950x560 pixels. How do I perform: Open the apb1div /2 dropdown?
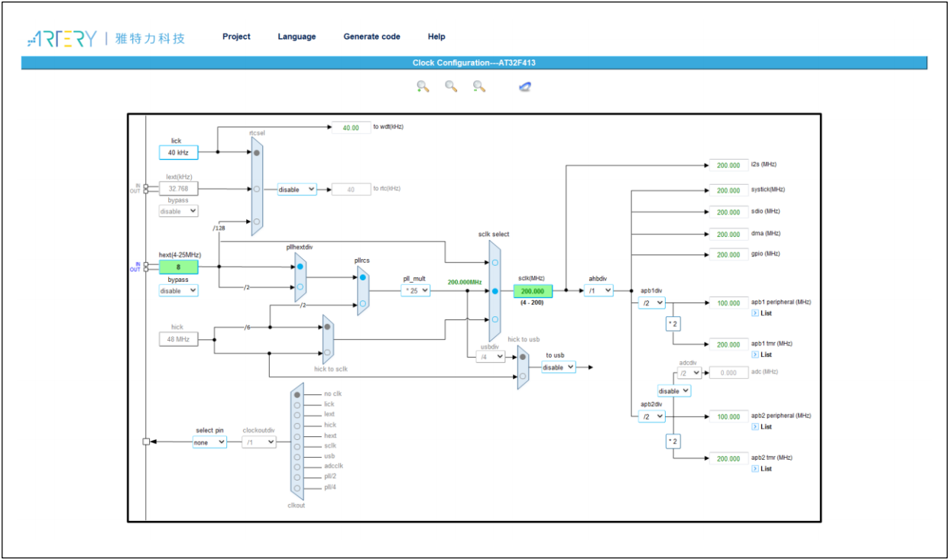[652, 303]
